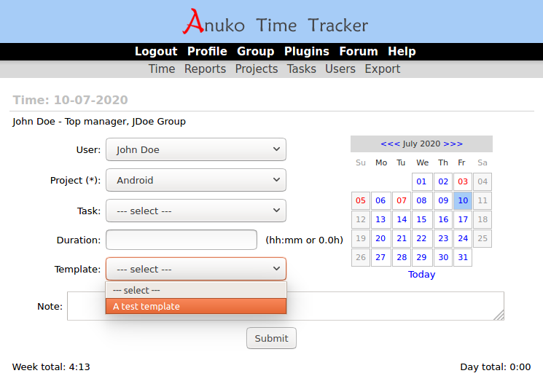Collapse the Template dropdown
The width and height of the screenshot is (543, 392).
click(196, 269)
